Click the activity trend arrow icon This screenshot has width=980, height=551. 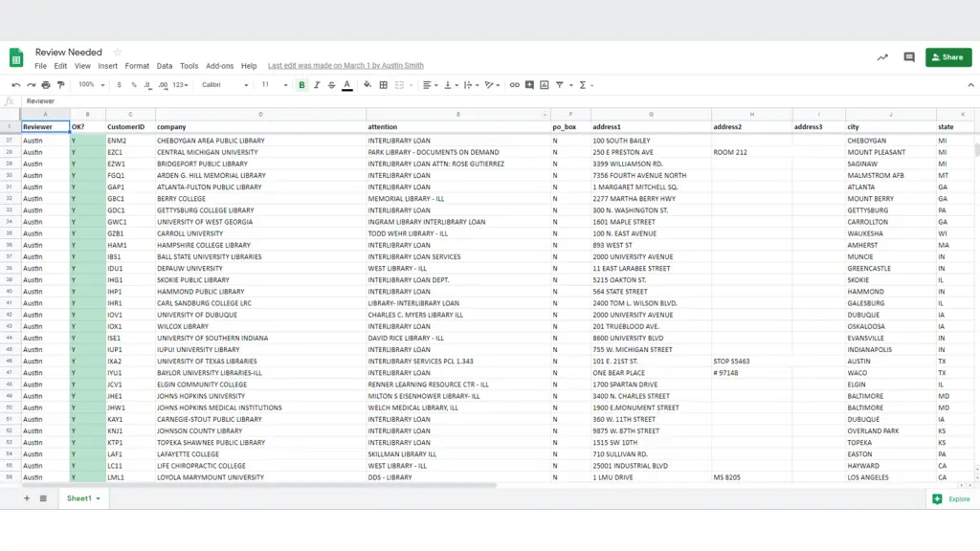[x=881, y=57]
